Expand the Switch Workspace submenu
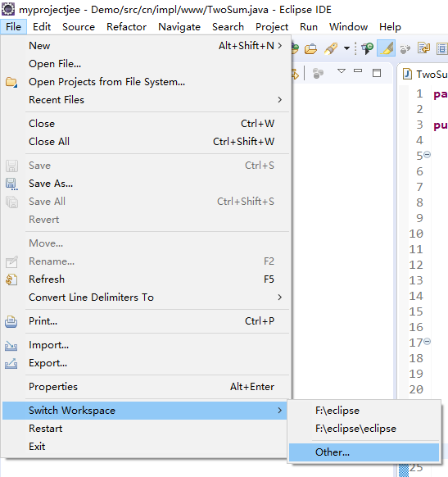This screenshot has width=448, height=477. [x=145, y=411]
